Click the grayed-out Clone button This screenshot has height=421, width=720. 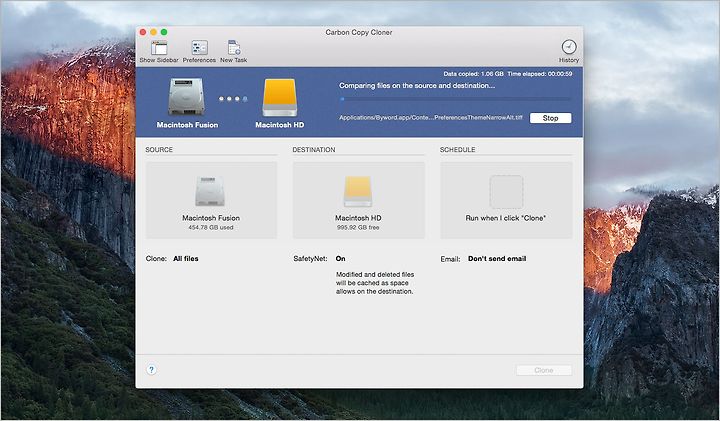tap(544, 370)
